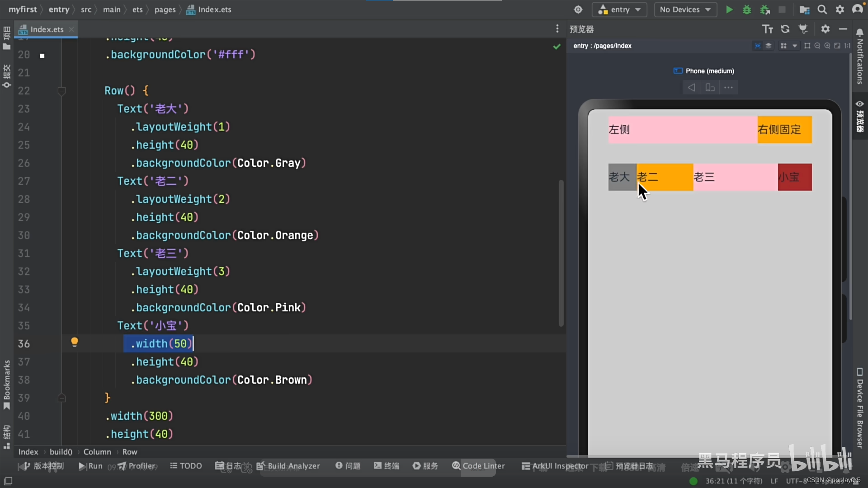Open search everywhere magnifier icon
868x488 pixels.
pos(822,9)
